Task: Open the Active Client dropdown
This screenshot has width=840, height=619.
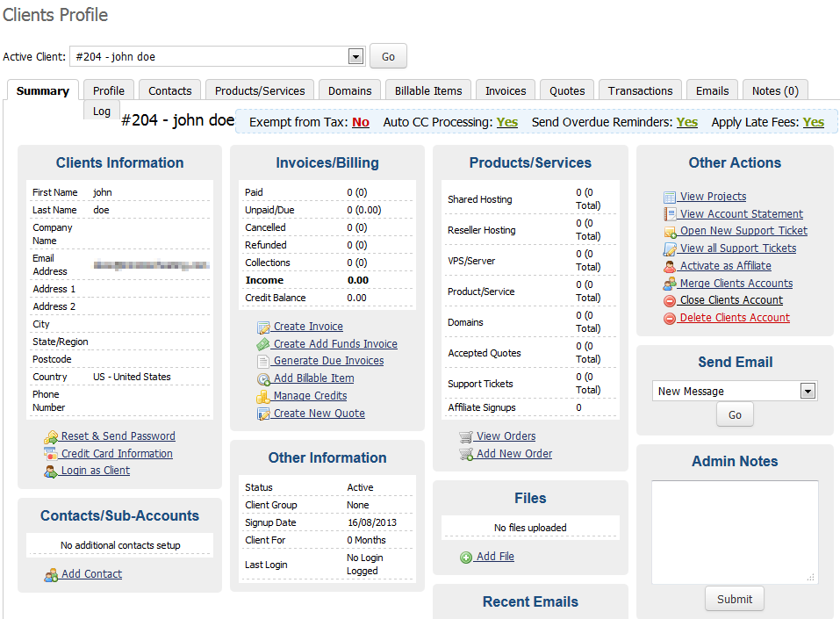Action: (355, 57)
